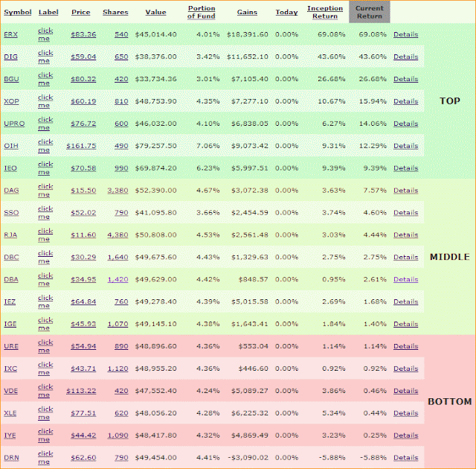The image size is (476, 469).
Task: Open the IEZ symbol link
Action: [10, 301]
